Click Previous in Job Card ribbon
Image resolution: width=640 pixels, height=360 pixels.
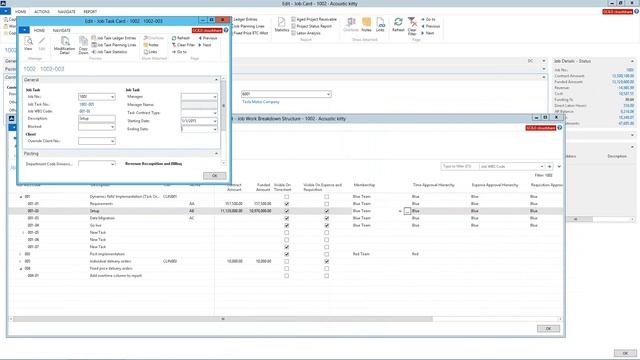coord(431,26)
